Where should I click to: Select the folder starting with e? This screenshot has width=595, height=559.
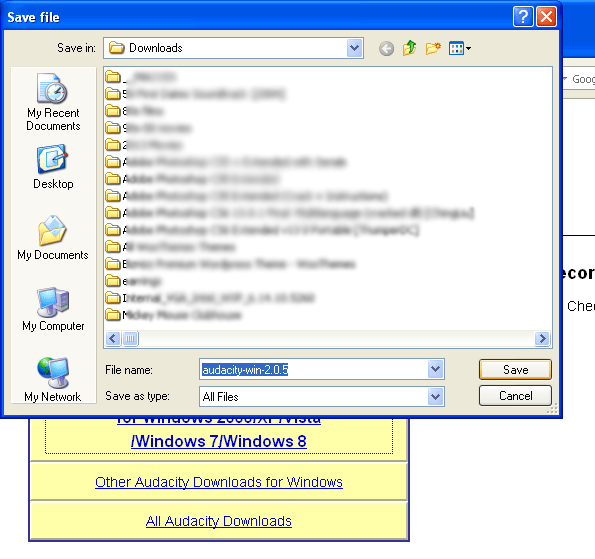pos(133,281)
